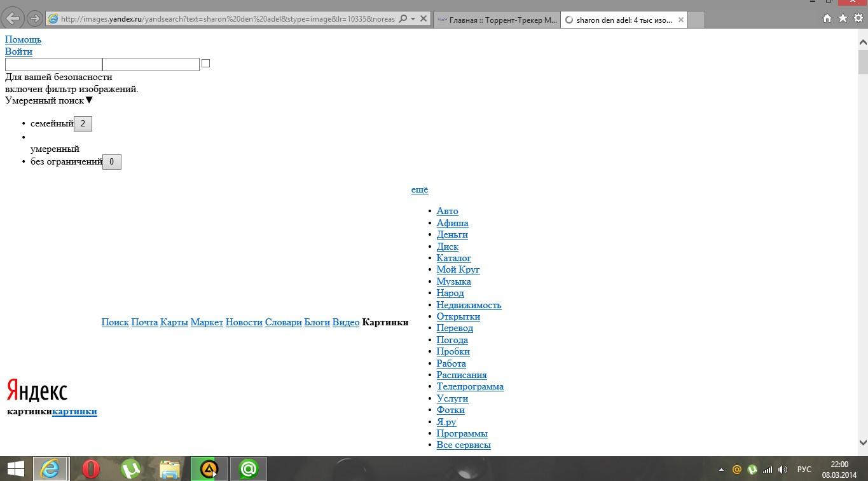Click the page scrollbar down arrow
Screen dimensions: 868x481
[x=863, y=443]
